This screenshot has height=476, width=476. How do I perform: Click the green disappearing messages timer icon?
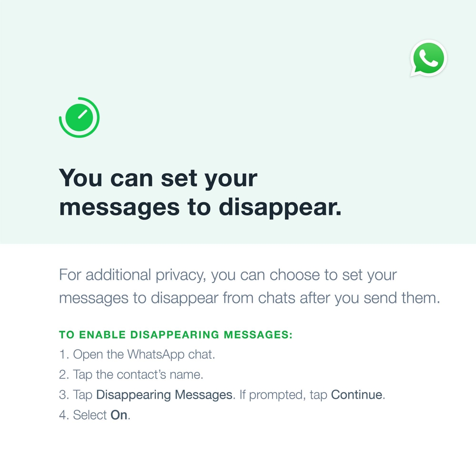coord(79,117)
